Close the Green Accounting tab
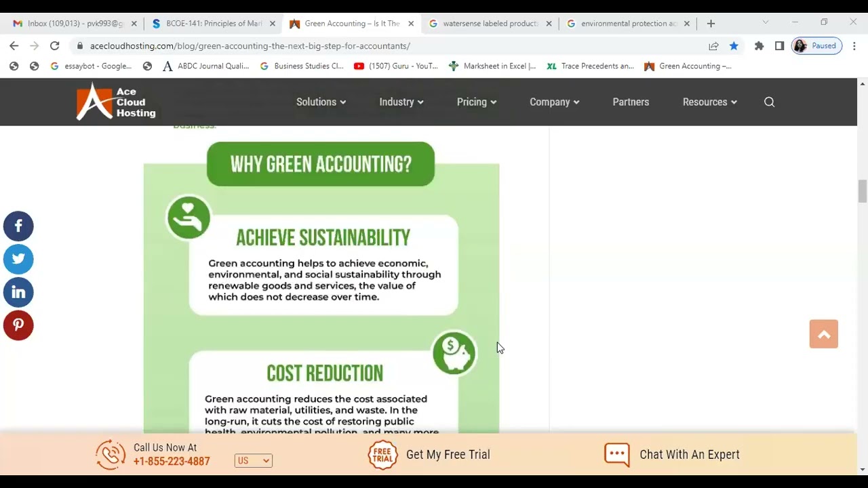This screenshot has width=868, height=488. tap(411, 23)
